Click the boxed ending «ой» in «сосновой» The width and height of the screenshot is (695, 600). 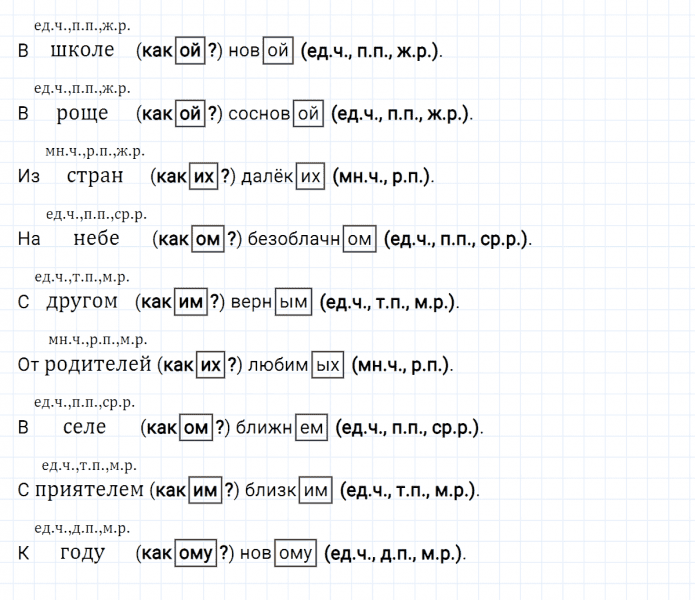click(x=308, y=114)
